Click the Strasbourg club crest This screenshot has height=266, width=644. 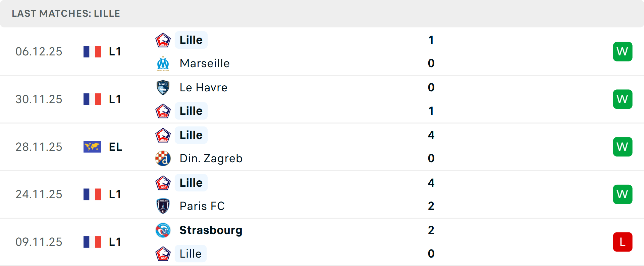coord(163,230)
